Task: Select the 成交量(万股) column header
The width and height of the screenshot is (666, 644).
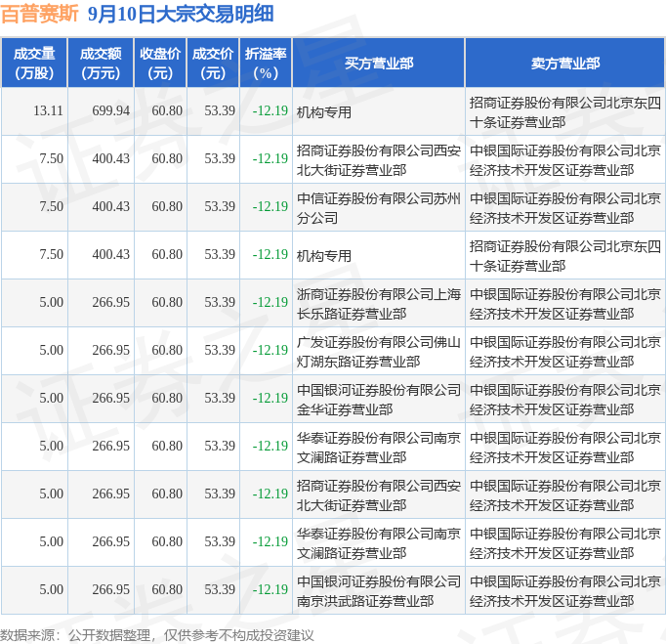Action: click(34, 63)
